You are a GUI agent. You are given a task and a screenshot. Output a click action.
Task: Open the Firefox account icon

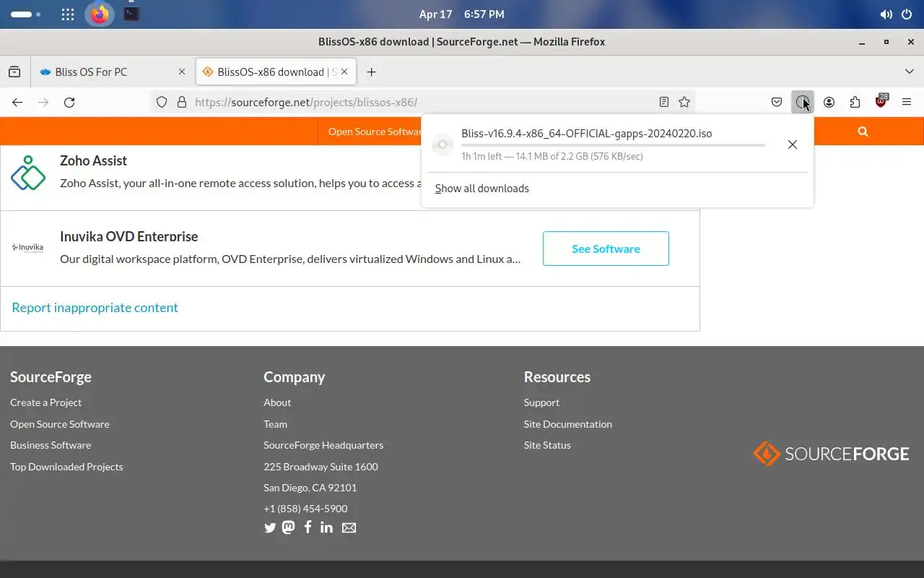click(829, 102)
